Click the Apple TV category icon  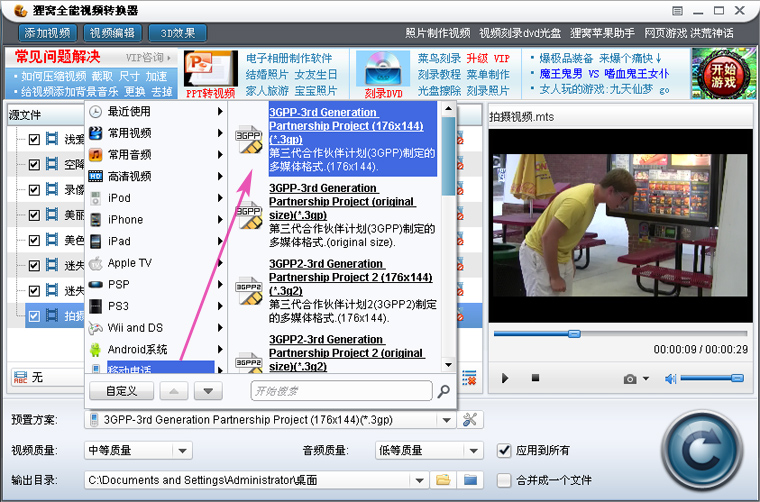pyautogui.click(x=96, y=263)
